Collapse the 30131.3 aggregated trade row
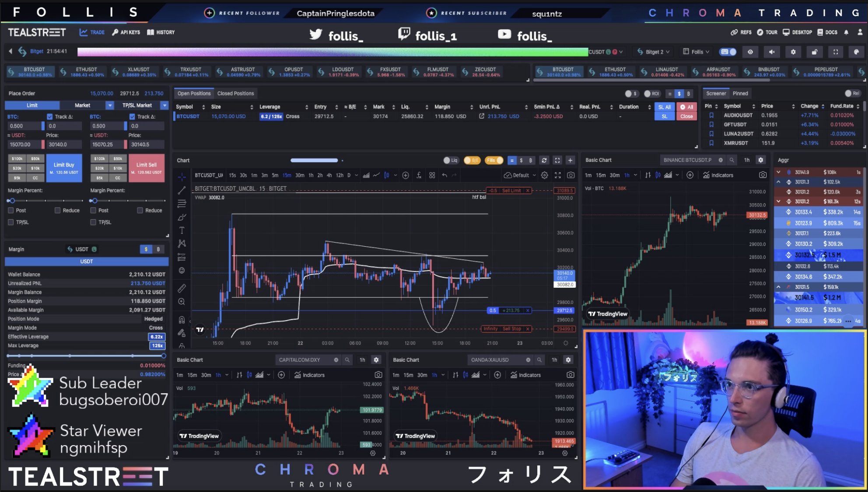 tap(778, 181)
